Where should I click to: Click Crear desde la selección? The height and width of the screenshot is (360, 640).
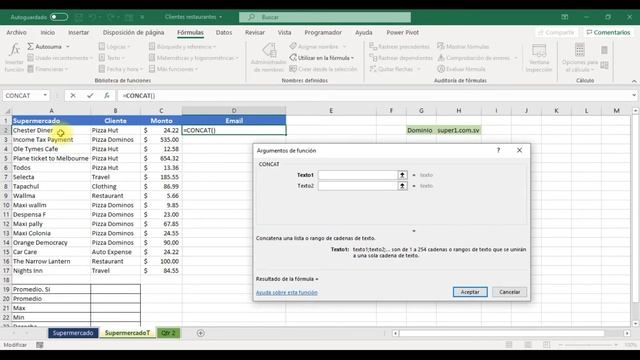coord(323,69)
